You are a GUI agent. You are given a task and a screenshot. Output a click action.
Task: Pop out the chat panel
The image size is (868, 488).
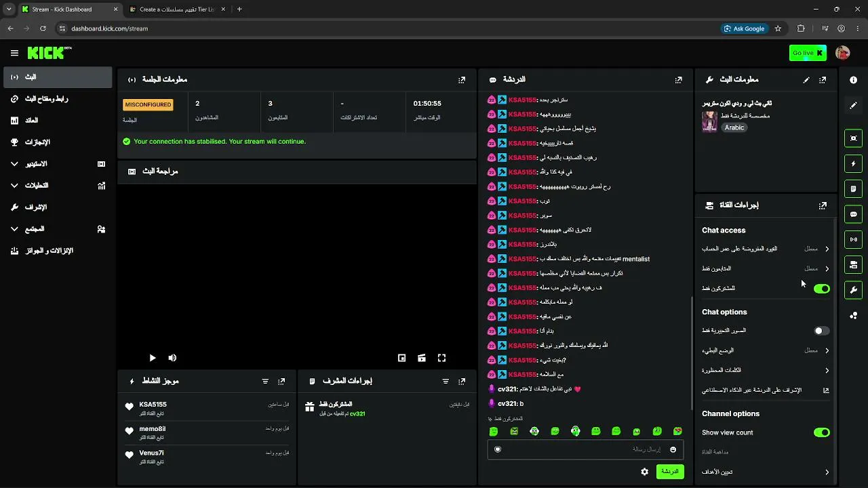click(678, 80)
